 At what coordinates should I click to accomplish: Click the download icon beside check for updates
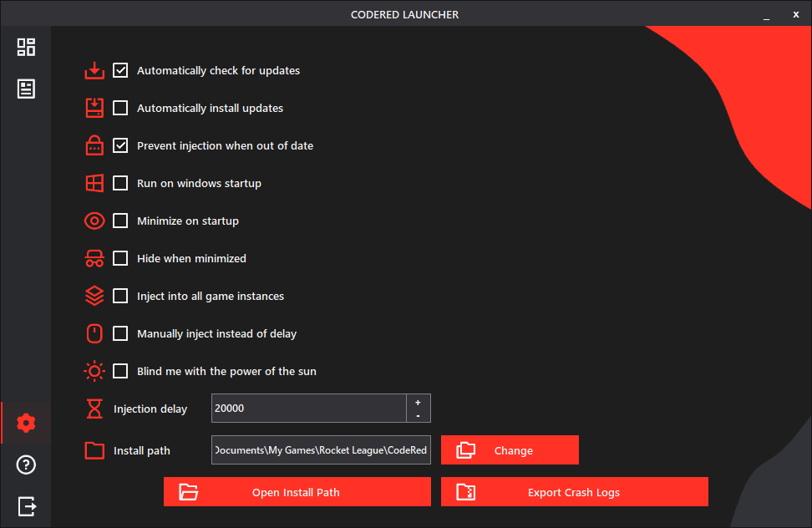[94, 70]
